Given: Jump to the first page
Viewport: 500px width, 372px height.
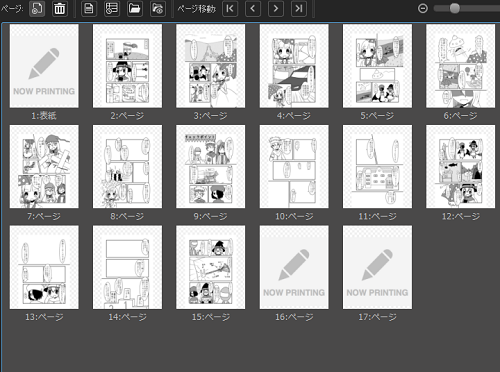Looking at the screenshot, I should (230, 8).
